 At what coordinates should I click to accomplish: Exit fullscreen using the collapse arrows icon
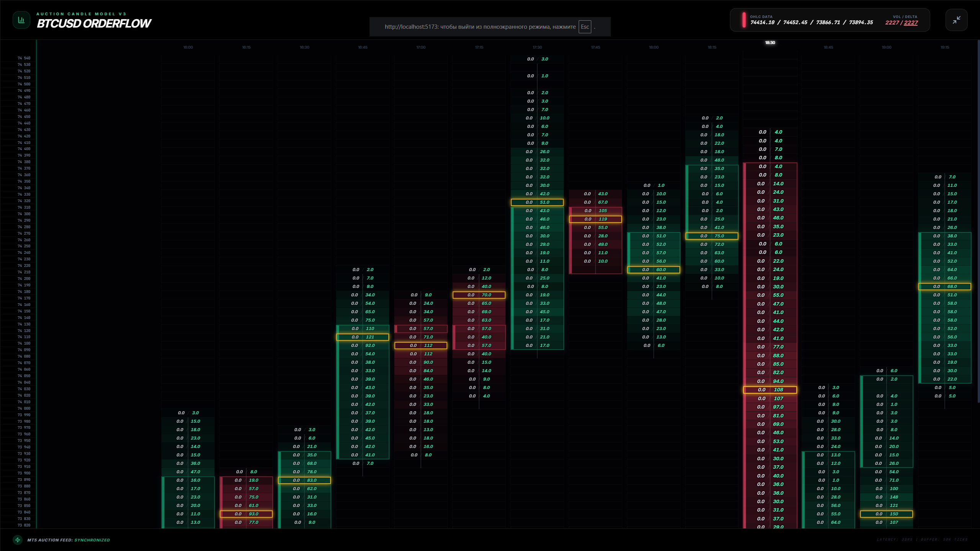956,20
